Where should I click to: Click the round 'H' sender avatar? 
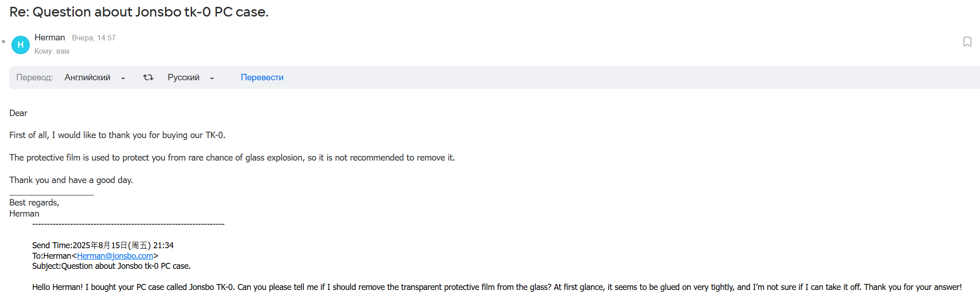[x=21, y=45]
